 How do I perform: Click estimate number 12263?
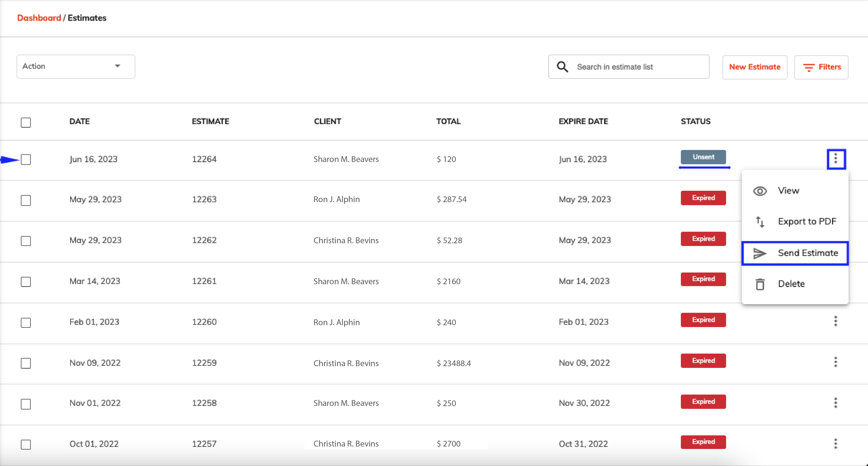(x=204, y=199)
